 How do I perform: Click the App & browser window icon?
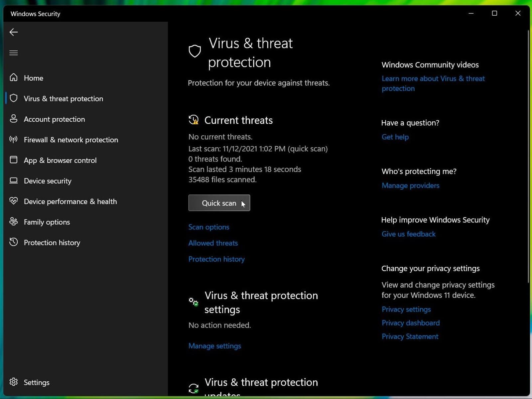tap(14, 160)
